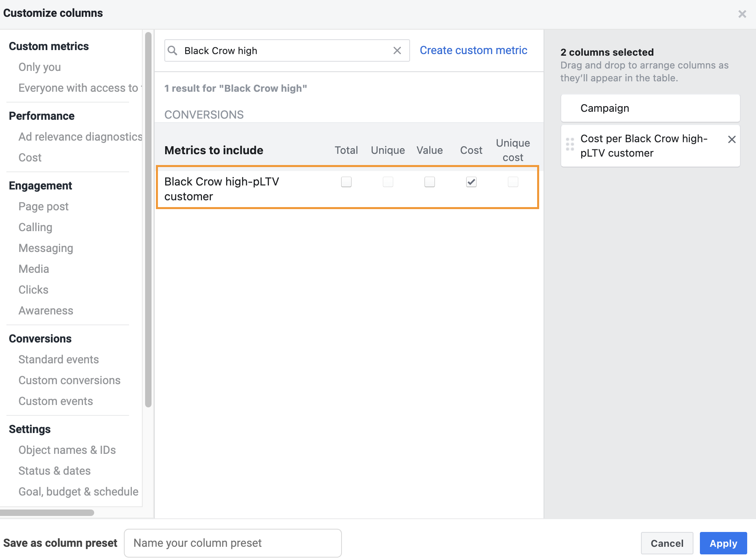756x560 pixels.
Task: Click the sidebar vertical scrollbar
Action: 148,220
